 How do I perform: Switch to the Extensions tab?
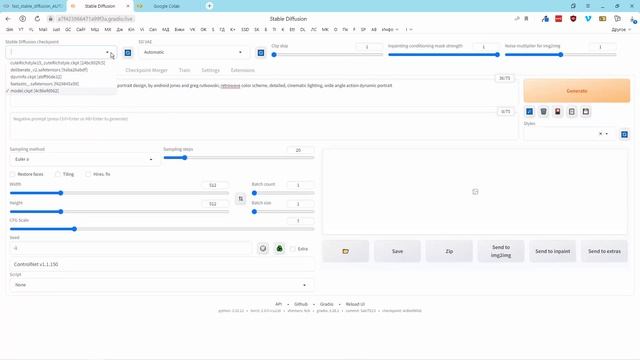(242, 70)
